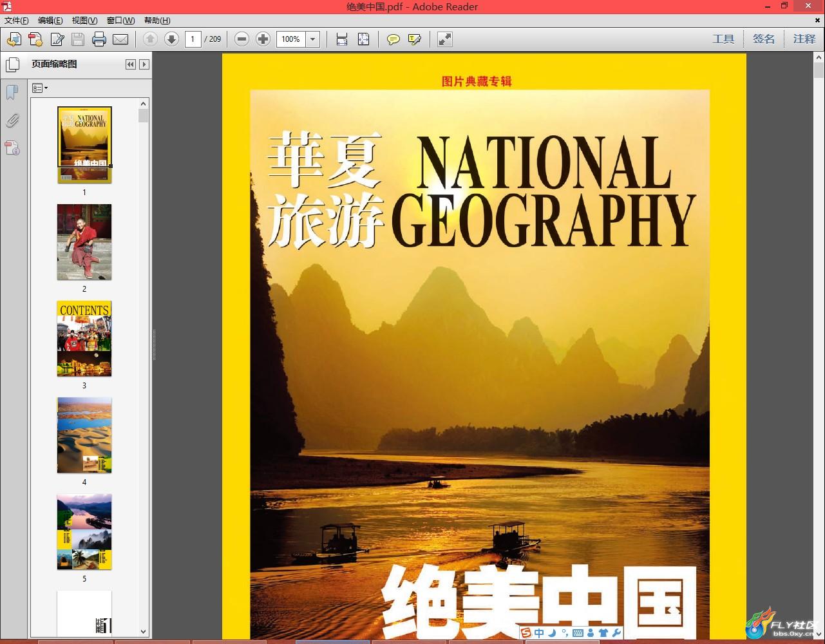Click the document scrollbar up arrow
825x644 pixels.
819,57
